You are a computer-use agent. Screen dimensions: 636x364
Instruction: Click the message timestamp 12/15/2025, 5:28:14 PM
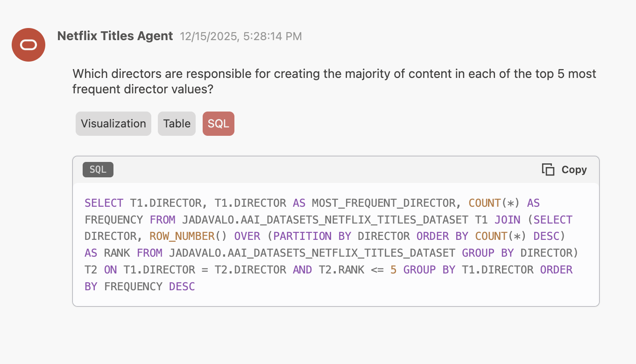241,36
